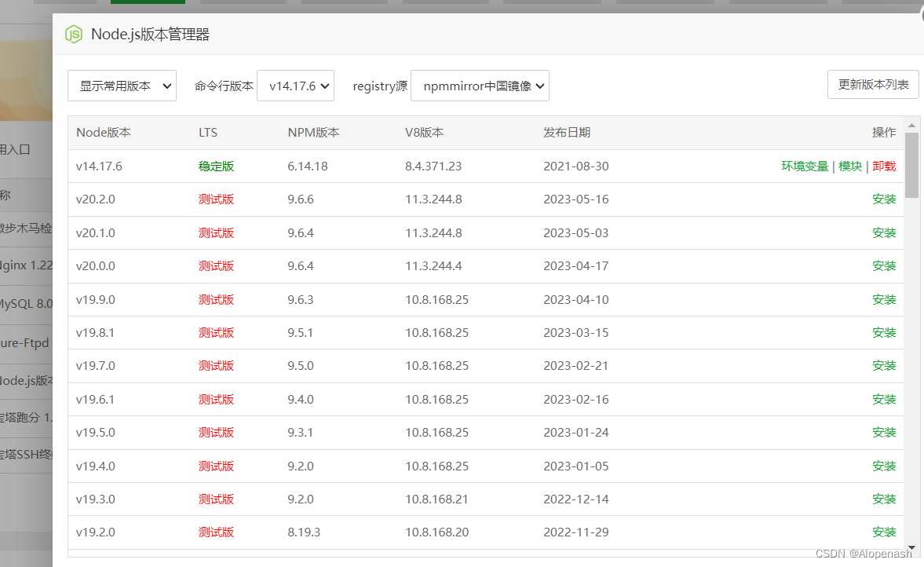This screenshot has width=924, height=567.
Task: Click the 更新版本列表 button
Action: (873, 84)
